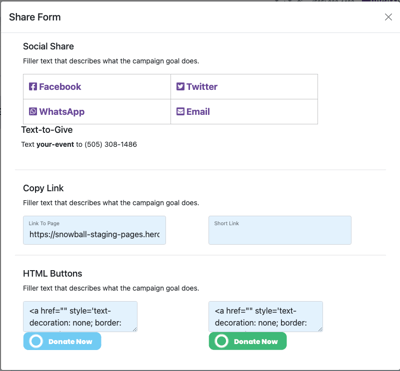The image size is (400, 371).
Task: Close the Share Form dialog
Action: 388,17
